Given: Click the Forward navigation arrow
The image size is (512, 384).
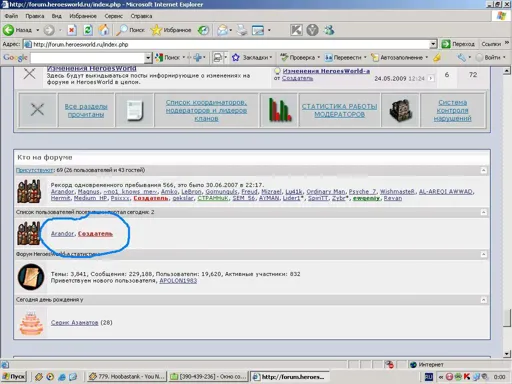Looking at the screenshot, I should point(49,30).
